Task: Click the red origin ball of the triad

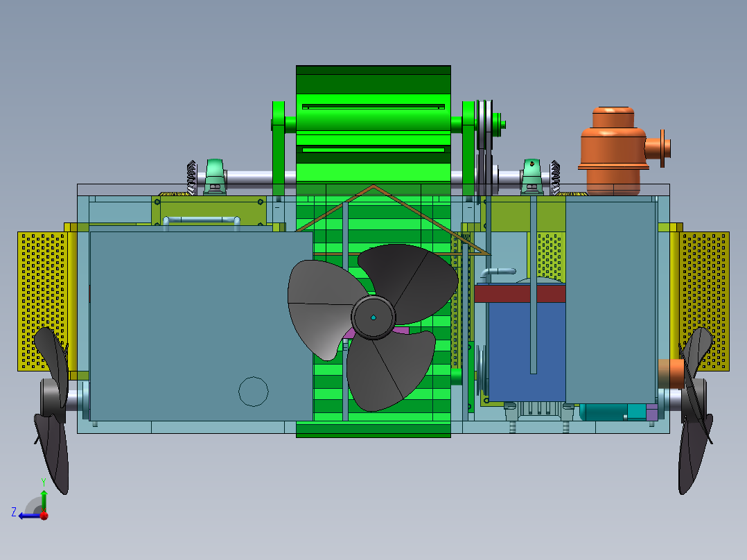Action: click(x=44, y=516)
